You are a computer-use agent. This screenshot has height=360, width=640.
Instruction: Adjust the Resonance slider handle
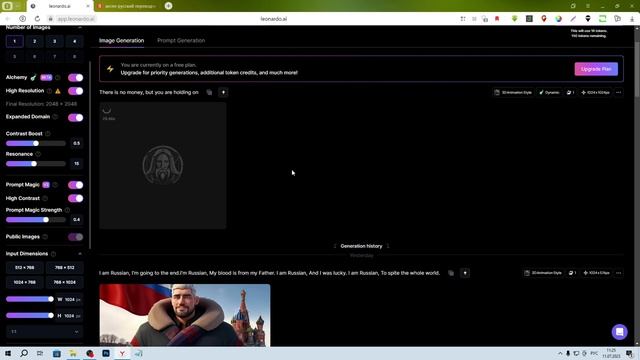click(34, 164)
